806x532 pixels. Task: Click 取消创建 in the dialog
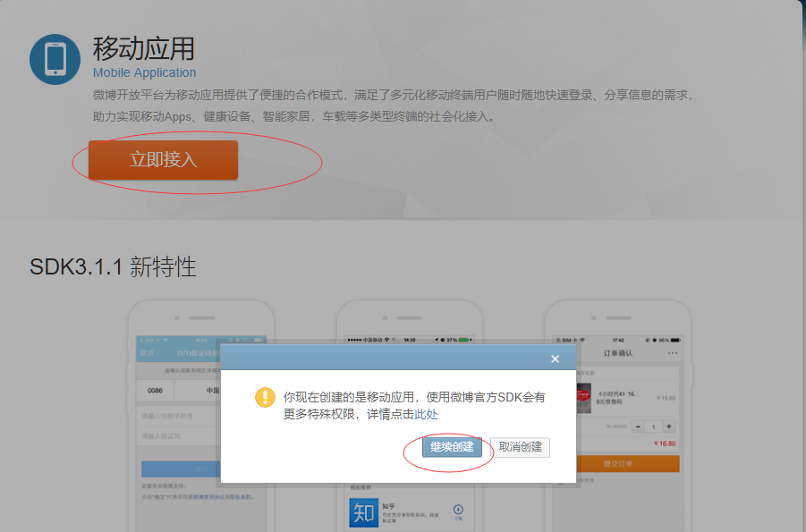[521, 447]
